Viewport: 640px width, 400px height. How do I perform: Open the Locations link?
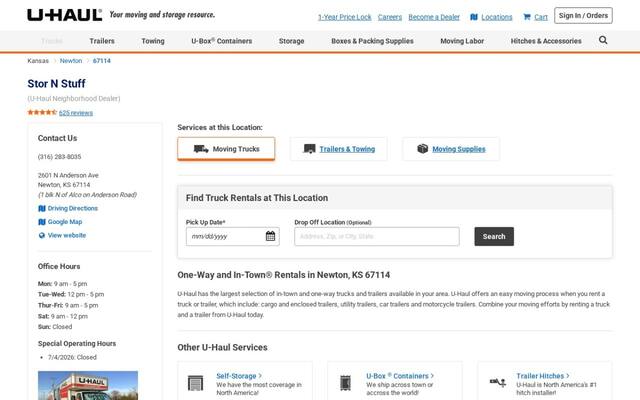pos(497,17)
